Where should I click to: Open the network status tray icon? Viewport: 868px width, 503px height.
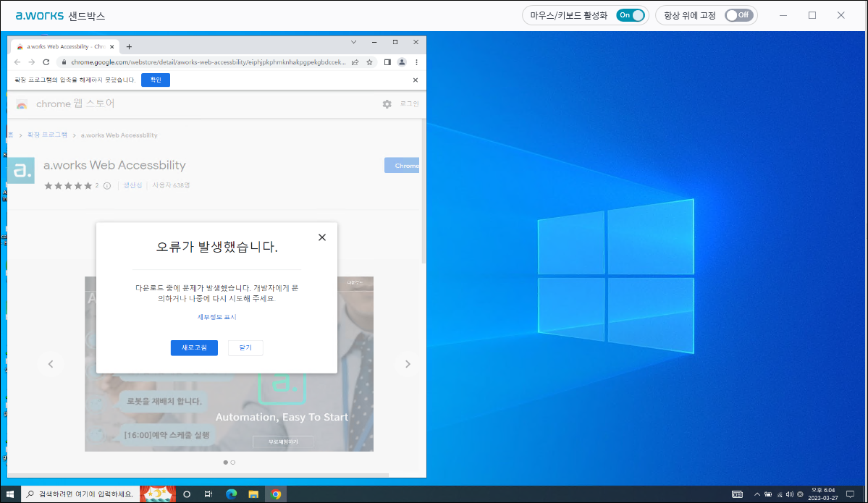[x=780, y=495]
